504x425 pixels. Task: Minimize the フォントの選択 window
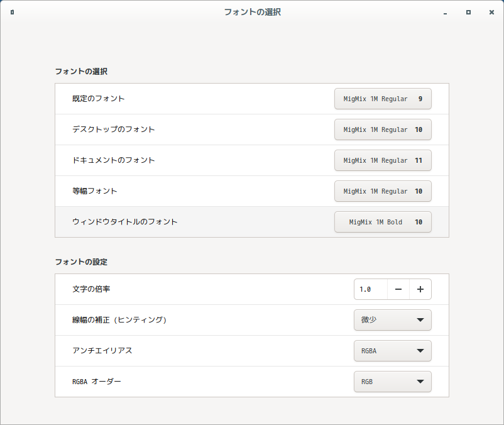point(445,13)
